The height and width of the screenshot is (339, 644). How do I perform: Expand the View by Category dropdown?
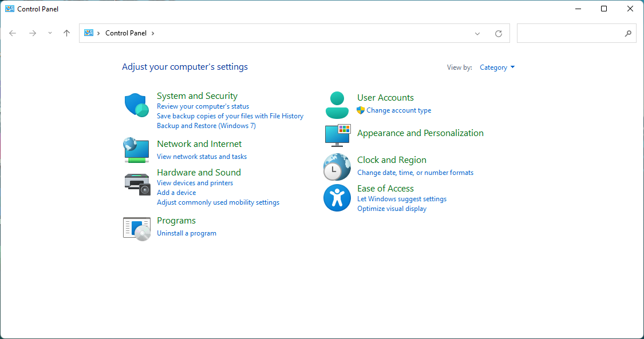(x=497, y=67)
